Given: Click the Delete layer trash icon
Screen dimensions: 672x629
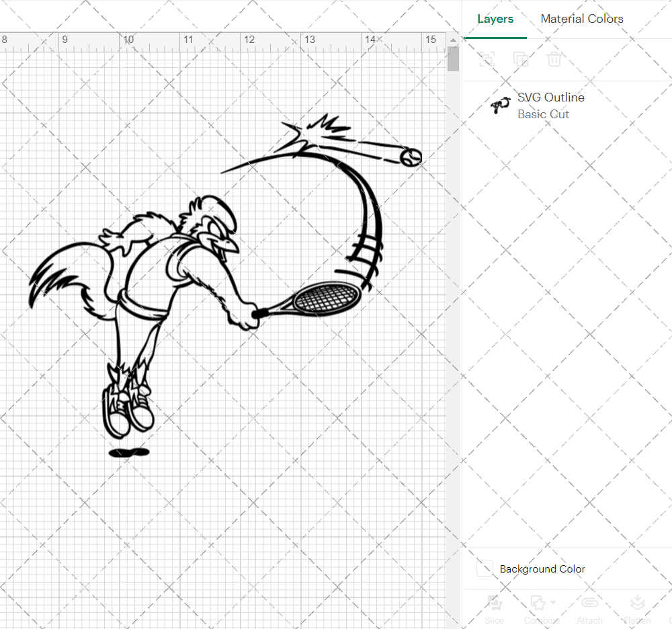Looking at the screenshot, I should tap(554, 59).
